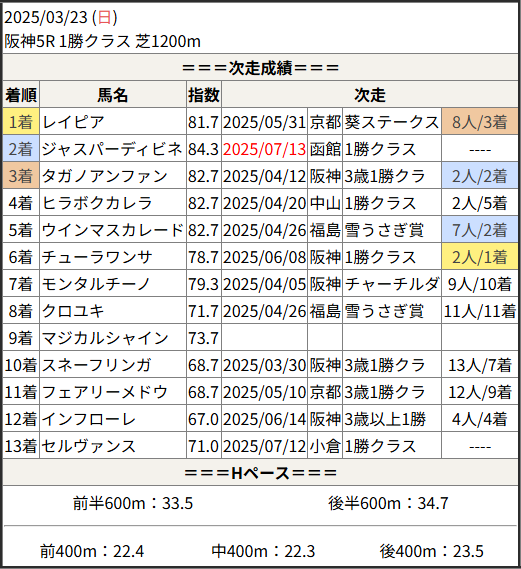
Task: Click the 前半600m：33.5 value
Action: (133, 503)
